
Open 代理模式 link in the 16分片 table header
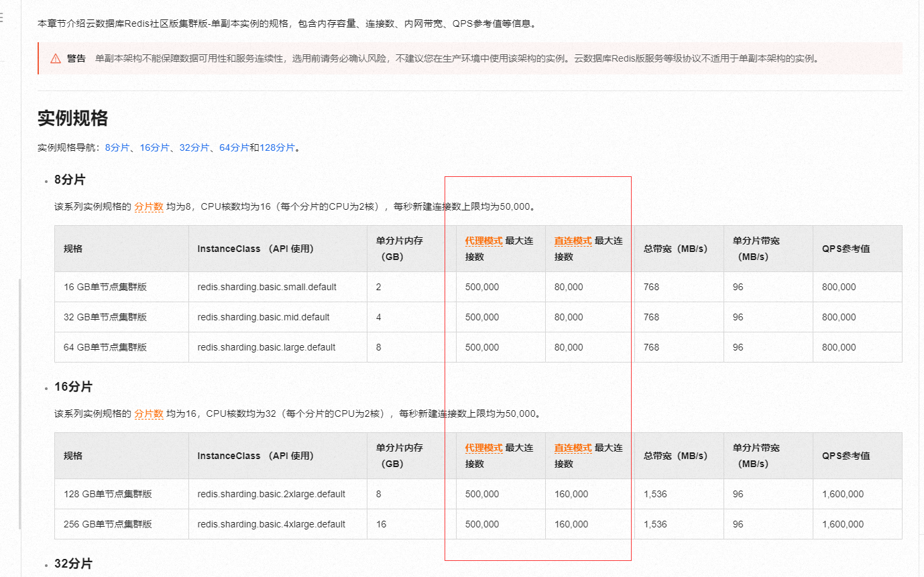tap(483, 448)
